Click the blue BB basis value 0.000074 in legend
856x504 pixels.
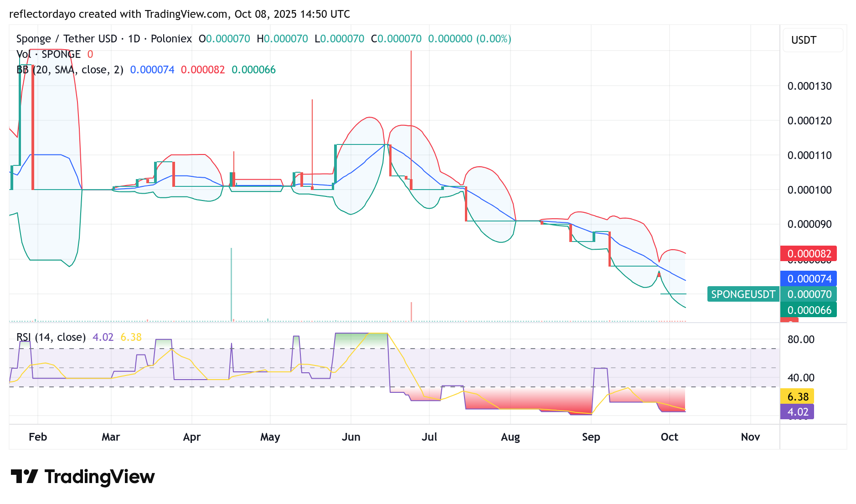[152, 70]
